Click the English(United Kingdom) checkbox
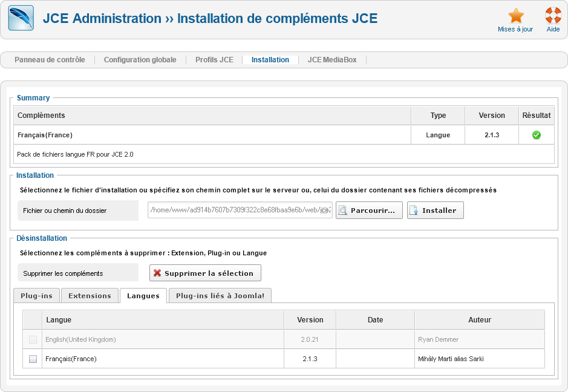Screen dimensions: 568x392 (x=33, y=339)
